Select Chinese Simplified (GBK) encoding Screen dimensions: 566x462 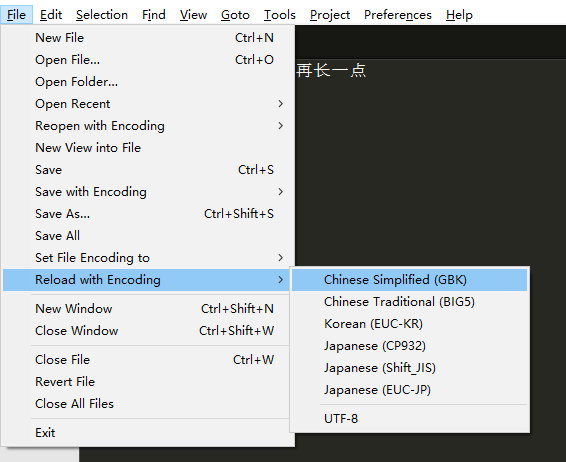(409, 280)
